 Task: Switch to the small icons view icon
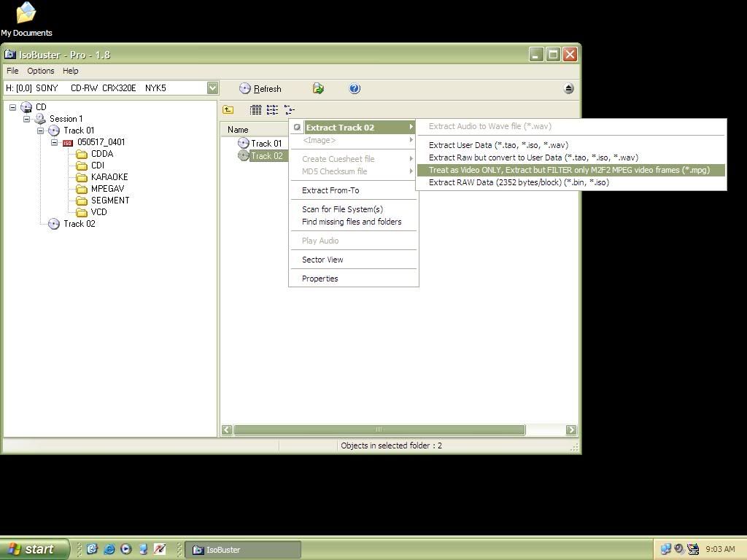click(273, 110)
